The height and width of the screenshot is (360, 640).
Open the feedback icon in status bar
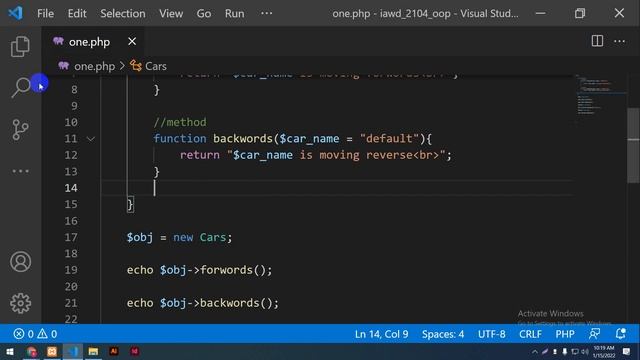click(x=594, y=334)
